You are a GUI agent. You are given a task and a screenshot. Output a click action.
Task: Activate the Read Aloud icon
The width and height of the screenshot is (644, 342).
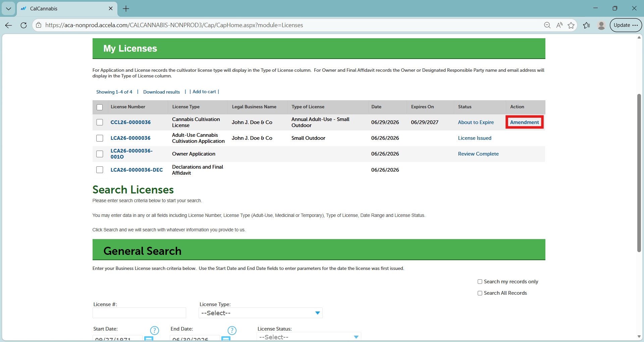[559, 25]
